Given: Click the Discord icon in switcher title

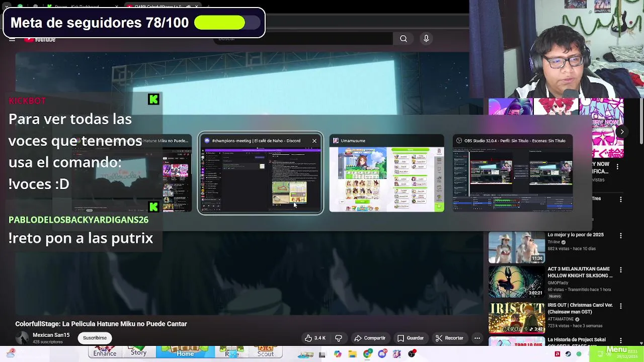Looking at the screenshot, I should [207, 141].
